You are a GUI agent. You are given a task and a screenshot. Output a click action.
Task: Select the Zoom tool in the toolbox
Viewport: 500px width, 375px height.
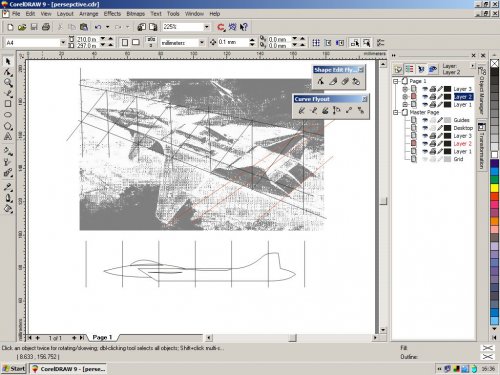[8, 83]
